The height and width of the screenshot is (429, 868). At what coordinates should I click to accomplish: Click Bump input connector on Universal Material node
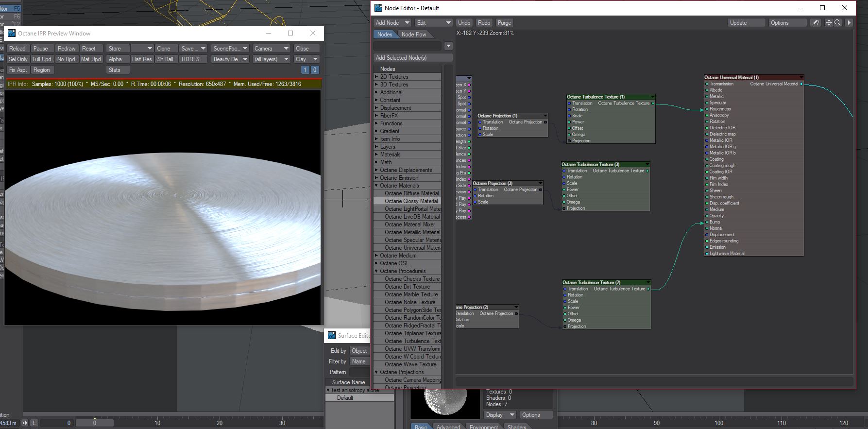[x=707, y=222]
